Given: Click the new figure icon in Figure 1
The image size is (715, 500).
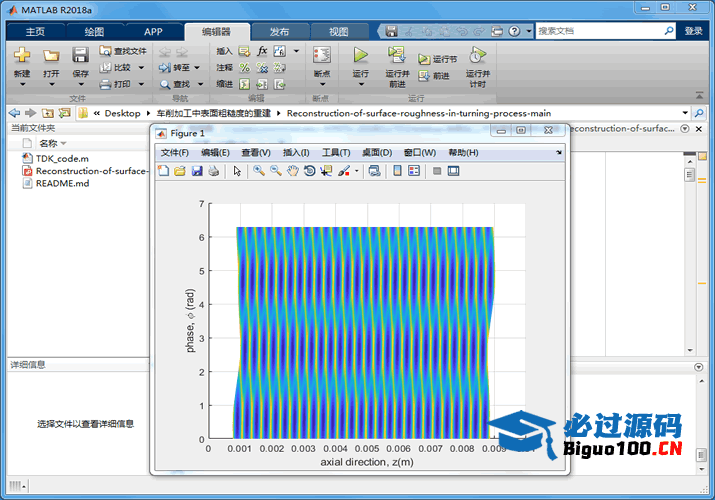Looking at the screenshot, I should (x=163, y=171).
